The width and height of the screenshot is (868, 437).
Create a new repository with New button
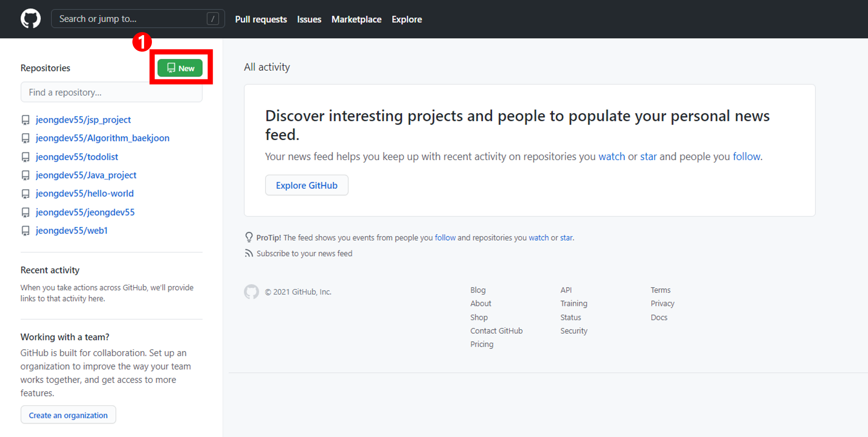click(x=180, y=68)
